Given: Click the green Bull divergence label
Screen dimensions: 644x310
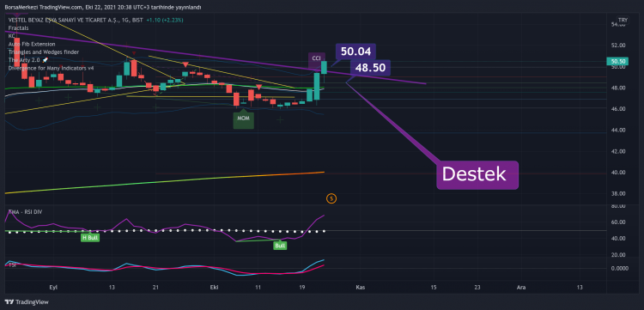Looking at the screenshot, I should pyautogui.click(x=281, y=246).
